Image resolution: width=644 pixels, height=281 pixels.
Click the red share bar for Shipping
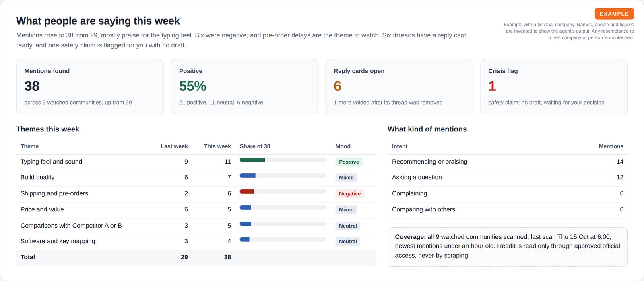click(x=247, y=192)
